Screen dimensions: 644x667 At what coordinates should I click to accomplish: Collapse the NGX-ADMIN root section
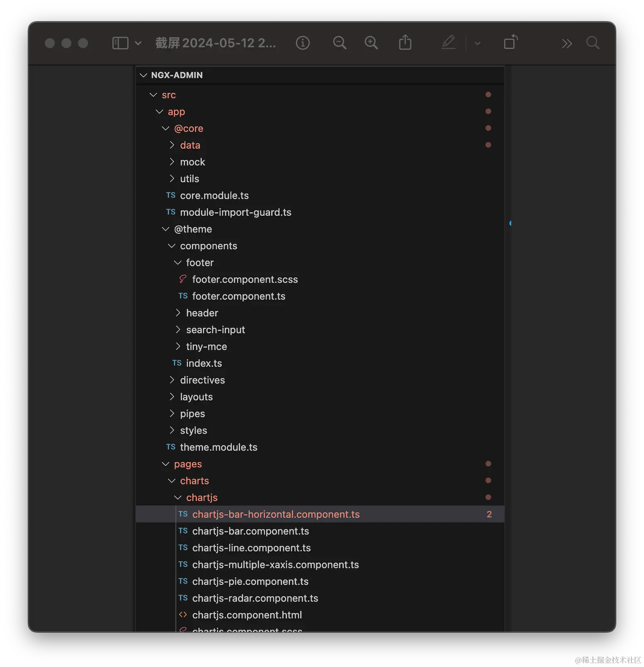pyautogui.click(x=144, y=75)
